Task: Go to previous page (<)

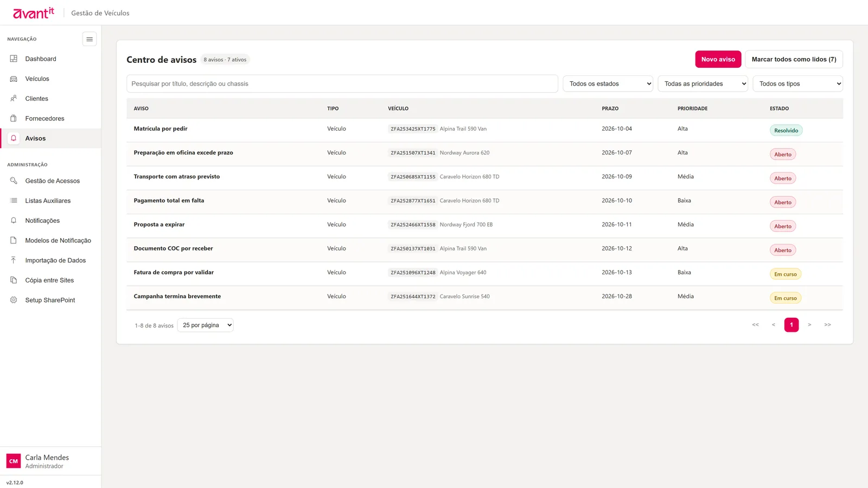Action: click(x=773, y=325)
